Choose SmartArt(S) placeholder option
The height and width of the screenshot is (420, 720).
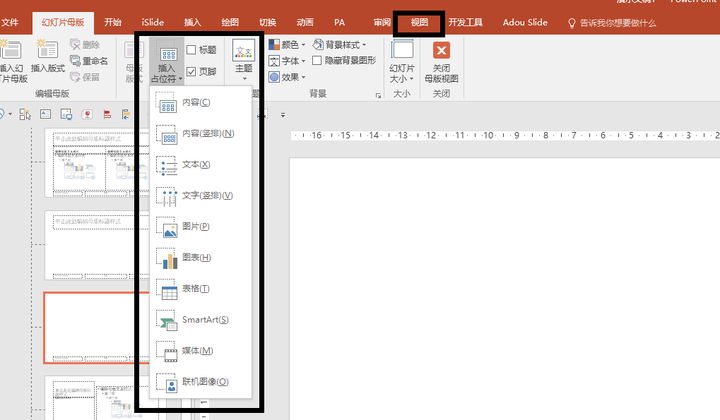[x=201, y=319]
